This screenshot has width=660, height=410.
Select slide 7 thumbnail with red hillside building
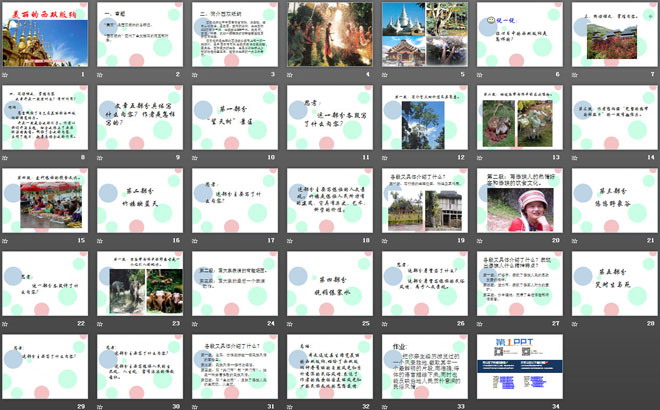pos(615,35)
